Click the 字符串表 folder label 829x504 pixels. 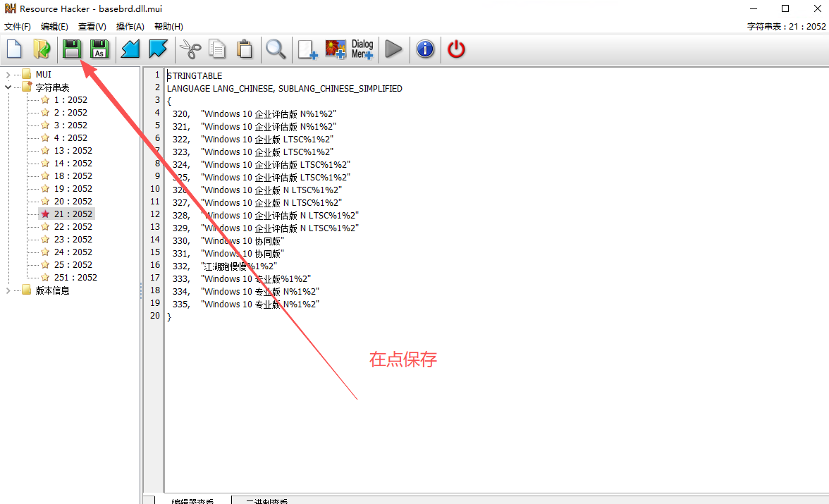[x=52, y=87]
